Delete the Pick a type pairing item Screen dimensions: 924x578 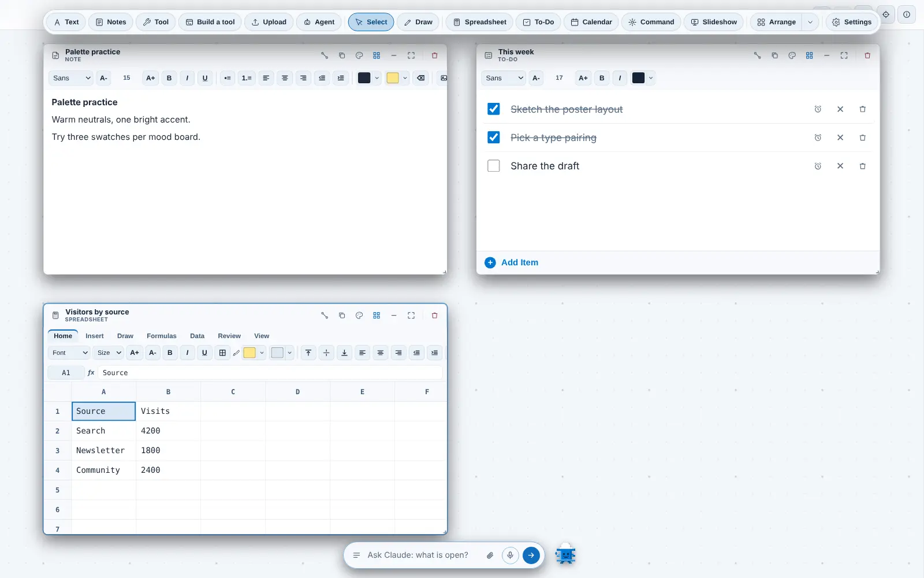tap(862, 138)
